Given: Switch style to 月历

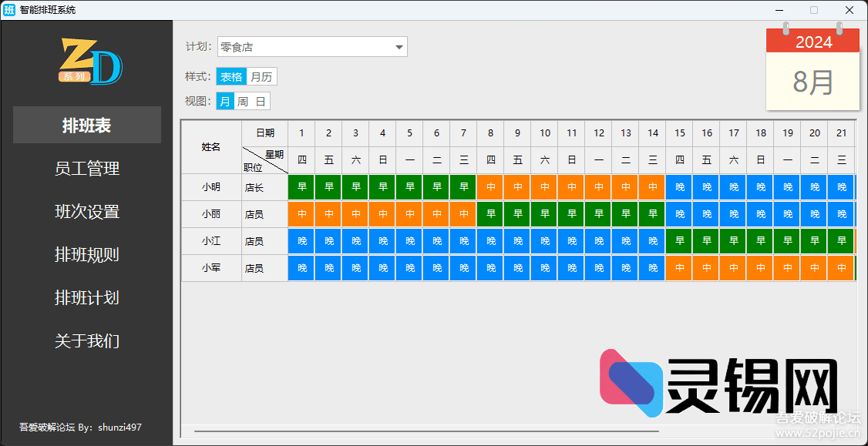Looking at the screenshot, I should tap(261, 76).
